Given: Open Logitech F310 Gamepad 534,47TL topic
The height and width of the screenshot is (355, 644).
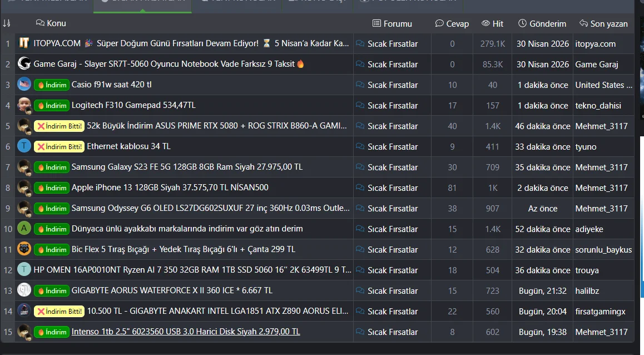Looking at the screenshot, I should coord(133,105).
